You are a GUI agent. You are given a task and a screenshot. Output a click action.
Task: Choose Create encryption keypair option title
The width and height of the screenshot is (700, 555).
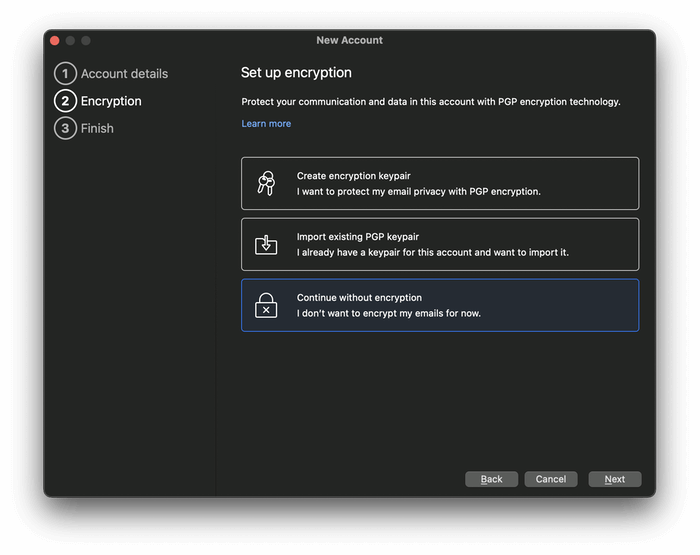(x=351, y=176)
